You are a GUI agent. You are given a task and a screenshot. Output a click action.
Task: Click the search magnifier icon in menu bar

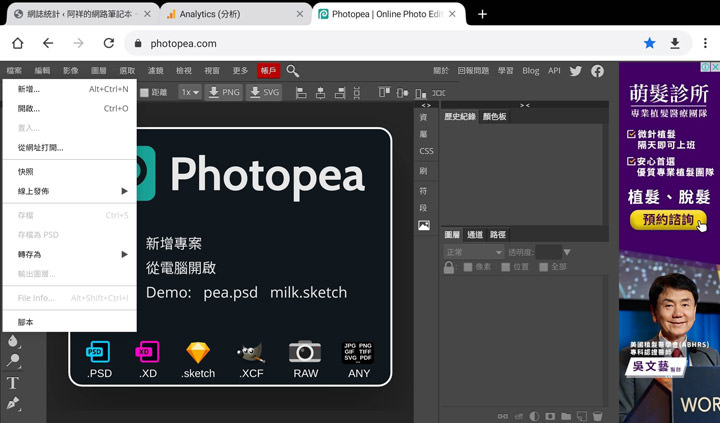point(292,71)
